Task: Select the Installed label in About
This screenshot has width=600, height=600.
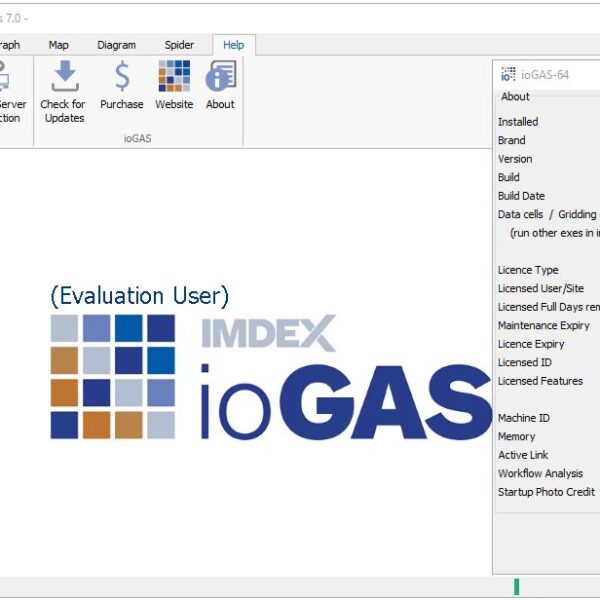Action: tap(518, 122)
